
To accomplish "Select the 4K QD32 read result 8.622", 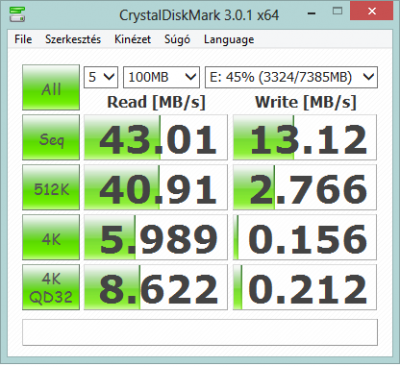I will point(156,287).
